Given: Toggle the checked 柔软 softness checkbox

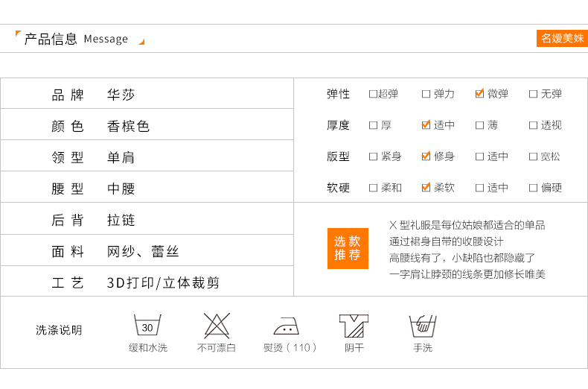Looking at the screenshot, I should pos(426,188).
